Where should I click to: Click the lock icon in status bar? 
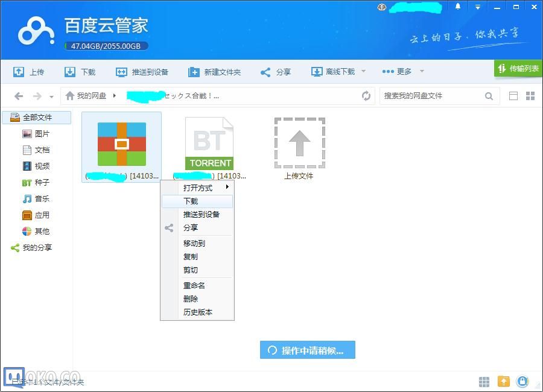[x=522, y=381]
